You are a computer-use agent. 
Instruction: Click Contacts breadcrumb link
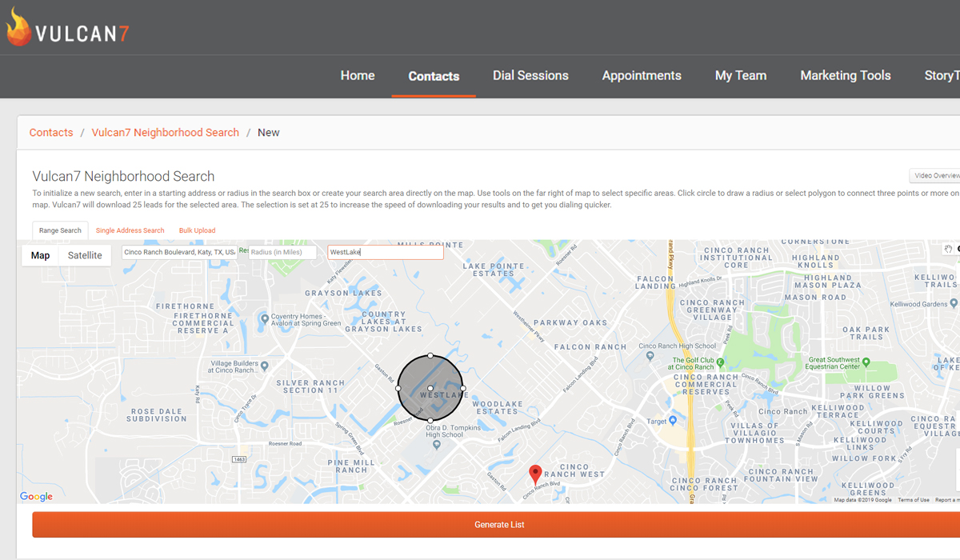tap(51, 133)
